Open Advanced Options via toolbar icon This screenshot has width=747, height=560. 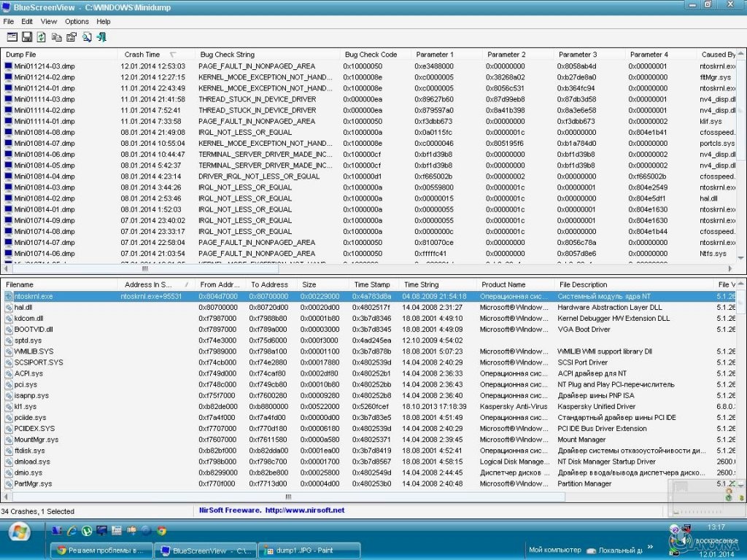coord(12,37)
